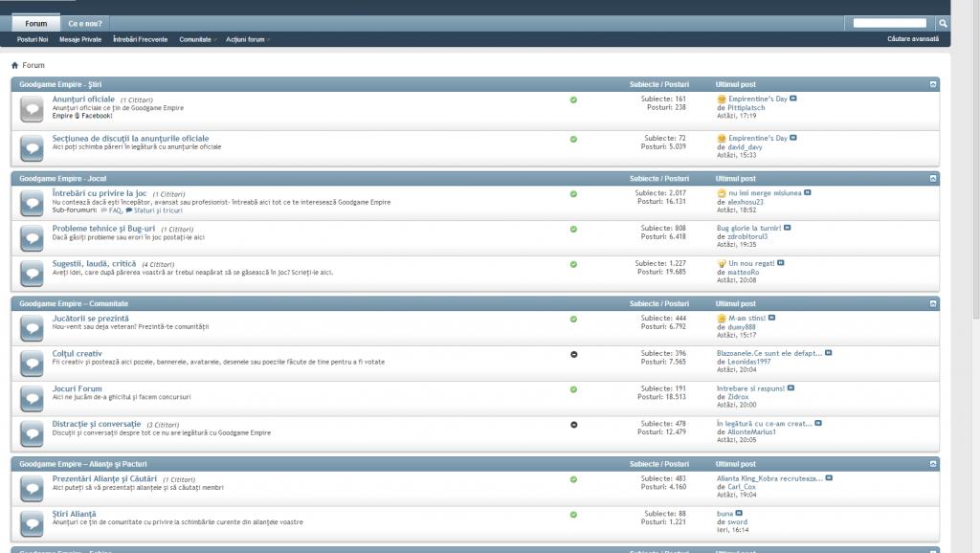This screenshot has height=553, width=980.
Task: Open Probleme tehnice și Bug-uri forum
Action: tap(103, 229)
